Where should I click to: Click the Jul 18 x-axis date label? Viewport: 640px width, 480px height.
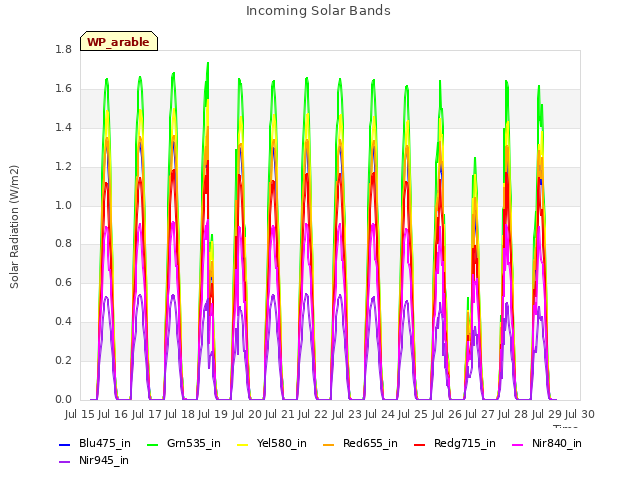tap(180, 415)
